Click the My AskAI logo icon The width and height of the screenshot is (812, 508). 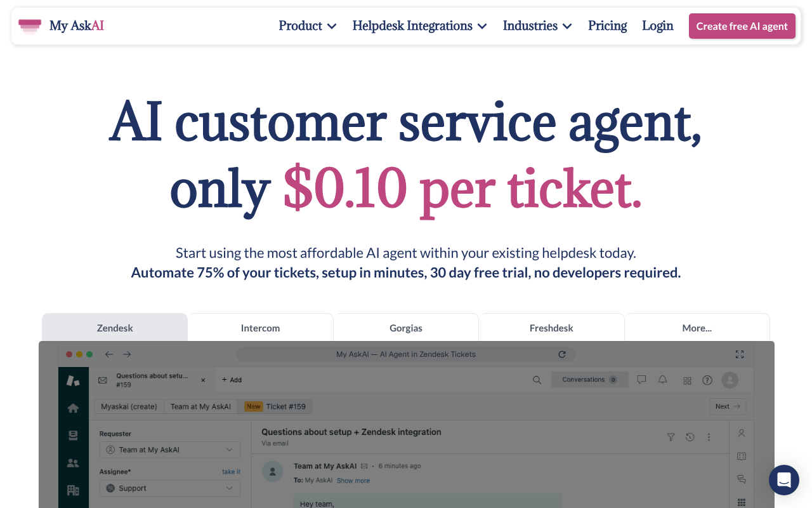[x=30, y=26]
